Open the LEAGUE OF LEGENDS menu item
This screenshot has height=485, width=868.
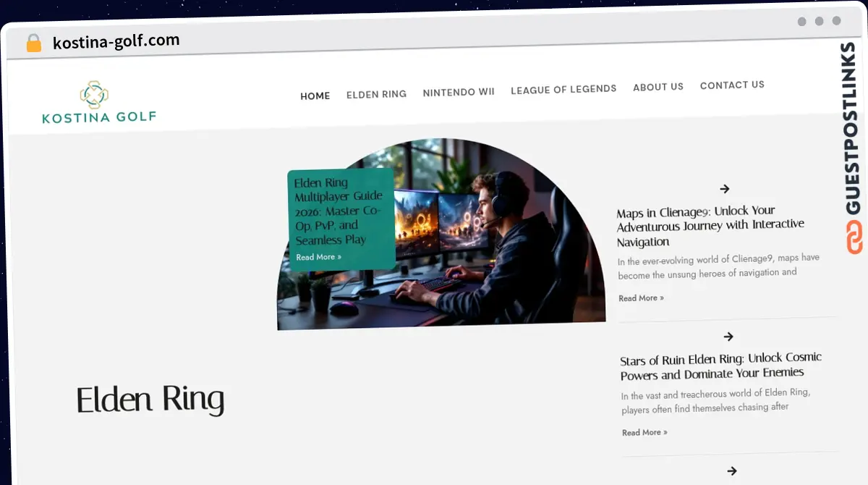pos(563,89)
